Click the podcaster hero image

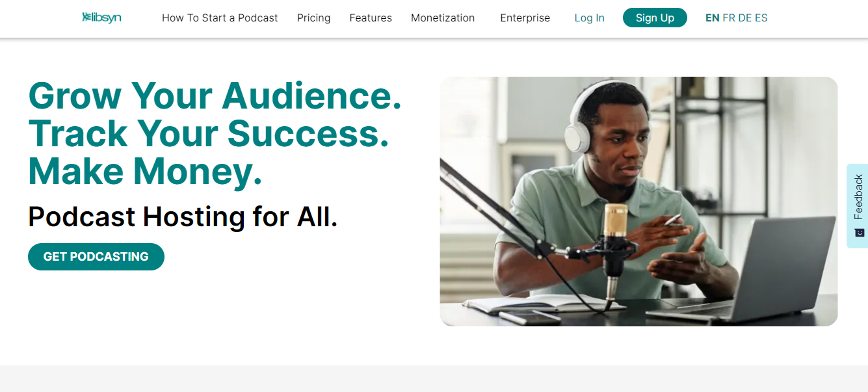click(638, 201)
